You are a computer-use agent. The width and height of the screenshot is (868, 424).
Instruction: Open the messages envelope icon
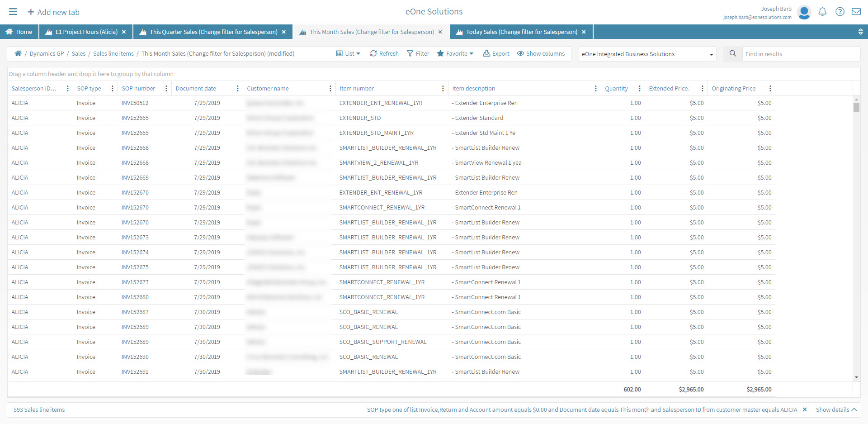(856, 12)
